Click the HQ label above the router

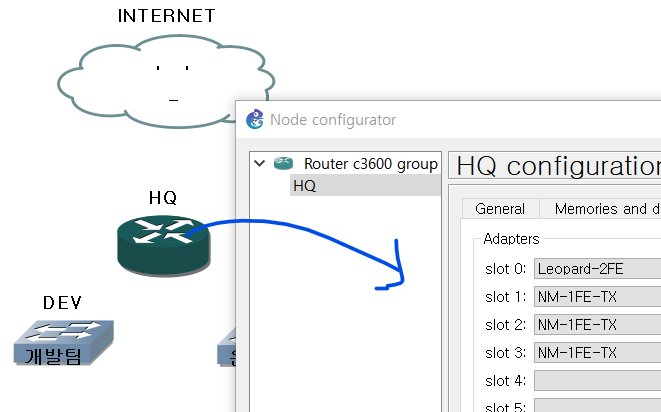point(163,198)
